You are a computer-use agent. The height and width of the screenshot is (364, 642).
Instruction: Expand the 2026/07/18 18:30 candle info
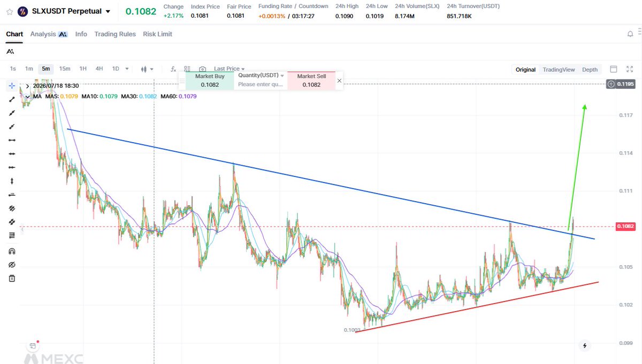(x=27, y=86)
